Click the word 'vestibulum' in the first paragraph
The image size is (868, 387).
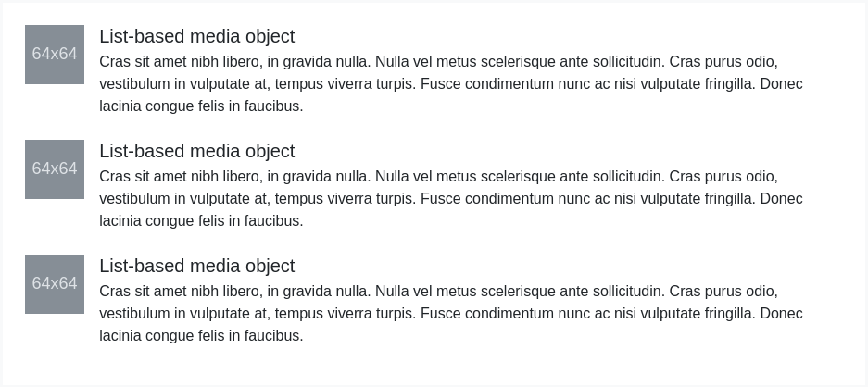point(134,84)
